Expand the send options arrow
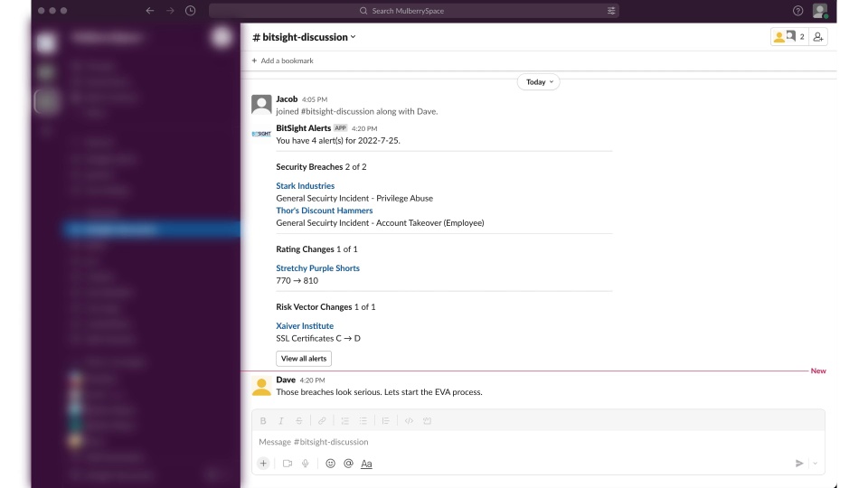The width and height of the screenshot is (868, 488). tap(815, 464)
